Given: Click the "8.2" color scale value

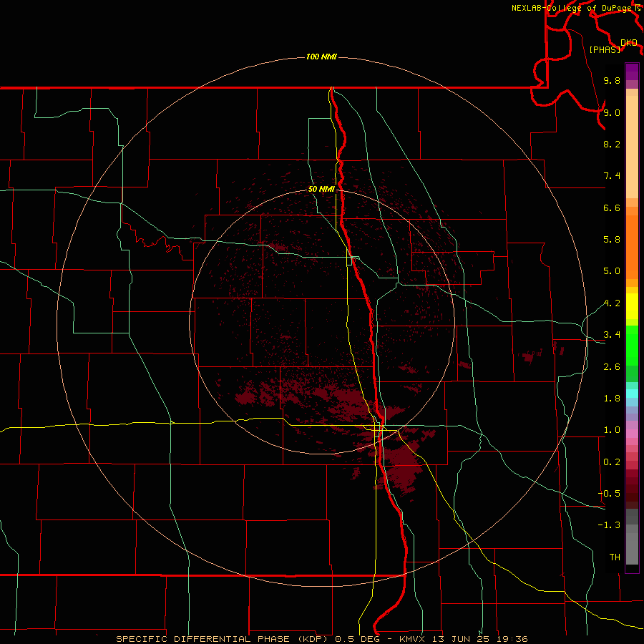Looking at the screenshot, I should pos(612,144).
